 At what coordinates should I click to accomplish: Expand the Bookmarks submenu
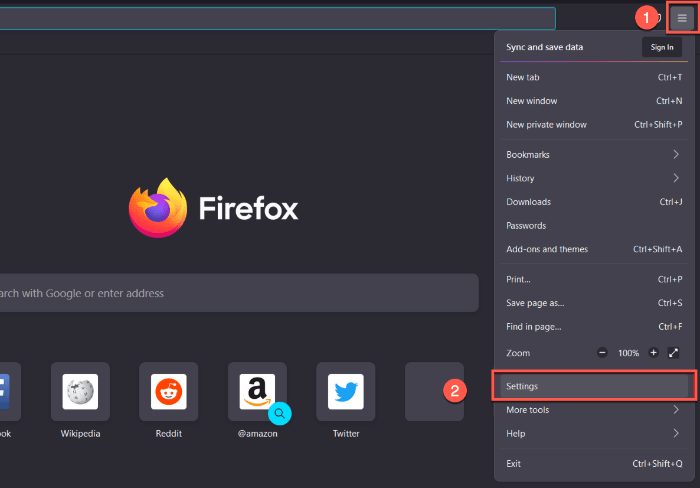(594, 154)
